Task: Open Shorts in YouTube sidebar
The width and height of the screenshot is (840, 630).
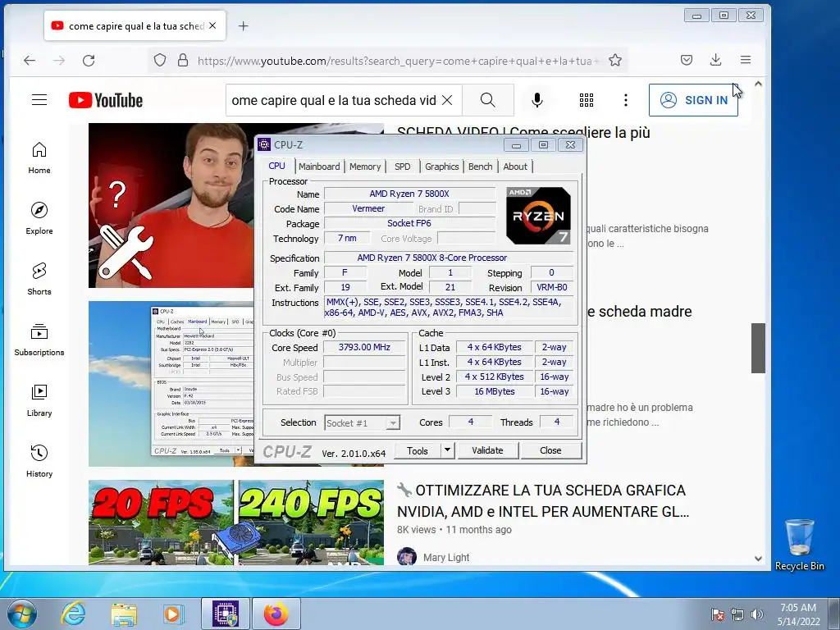Action: point(39,279)
